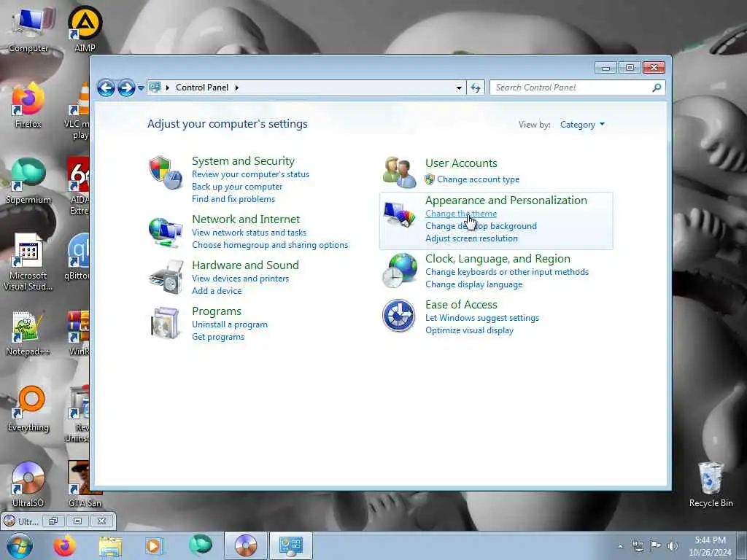Open the UltraISO desktop shortcut

pyautogui.click(x=28, y=484)
